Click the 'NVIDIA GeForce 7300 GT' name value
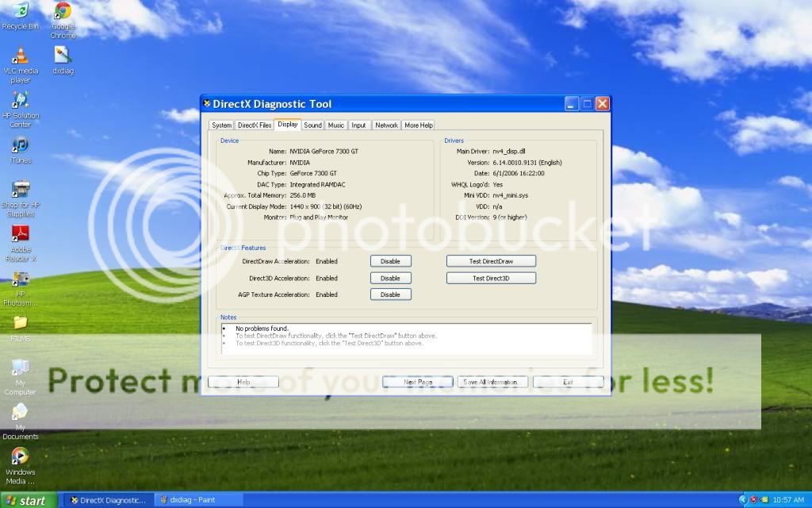 324,152
